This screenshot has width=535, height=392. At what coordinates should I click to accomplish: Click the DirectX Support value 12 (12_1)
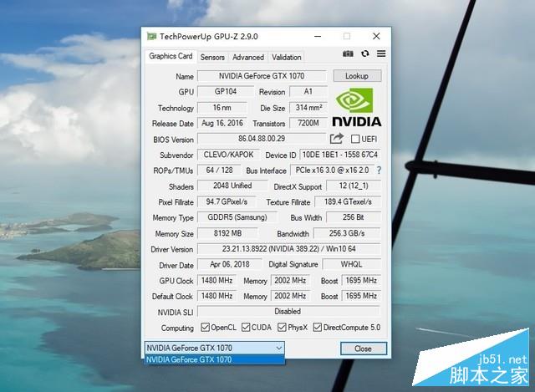click(x=354, y=186)
